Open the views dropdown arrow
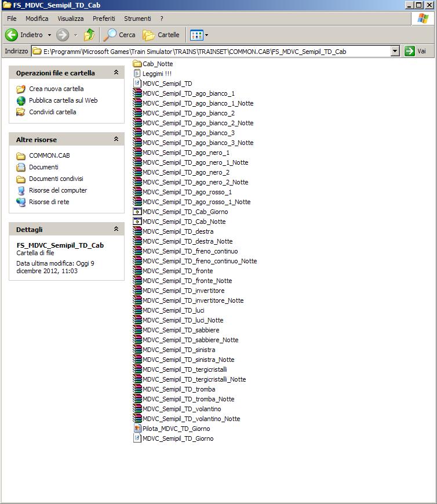The width and height of the screenshot is (437, 504). pyautogui.click(x=206, y=35)
